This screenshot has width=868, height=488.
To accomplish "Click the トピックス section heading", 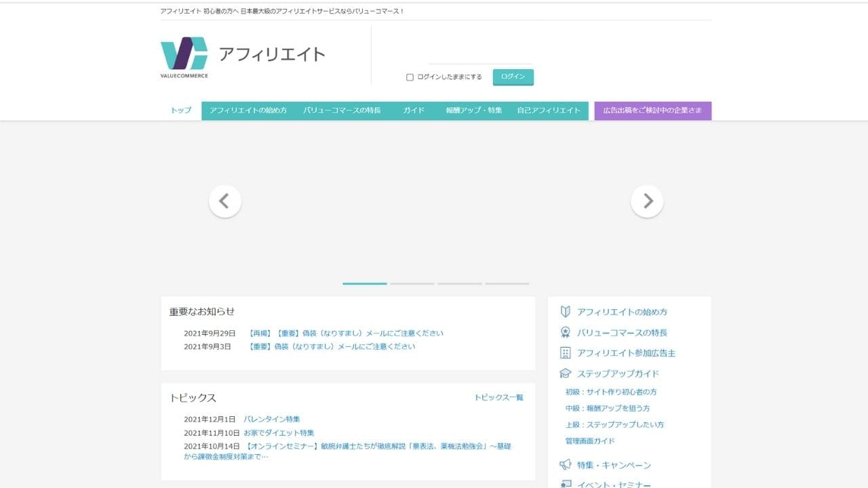I will (193, 398).
